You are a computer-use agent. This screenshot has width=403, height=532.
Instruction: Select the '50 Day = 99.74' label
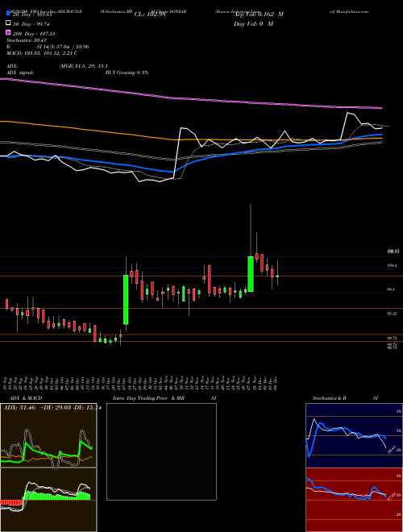(32, 23)
